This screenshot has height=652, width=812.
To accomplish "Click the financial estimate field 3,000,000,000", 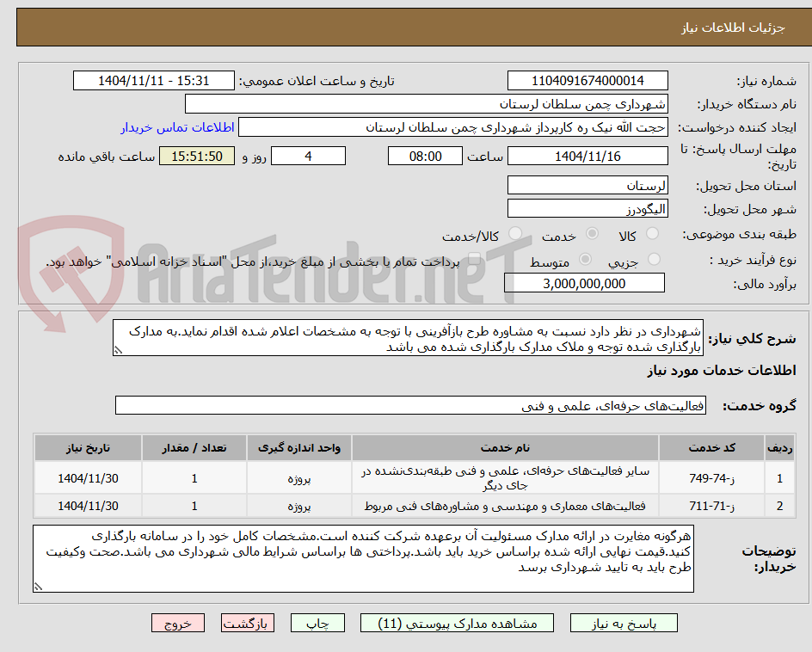I will click(x=584, y=283).
